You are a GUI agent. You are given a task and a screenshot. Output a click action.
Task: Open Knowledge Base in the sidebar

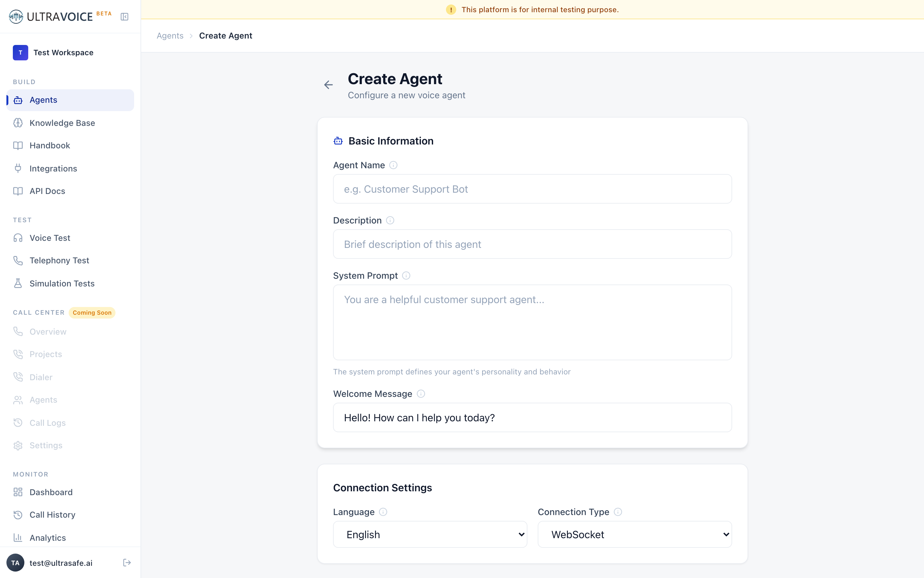70,123
